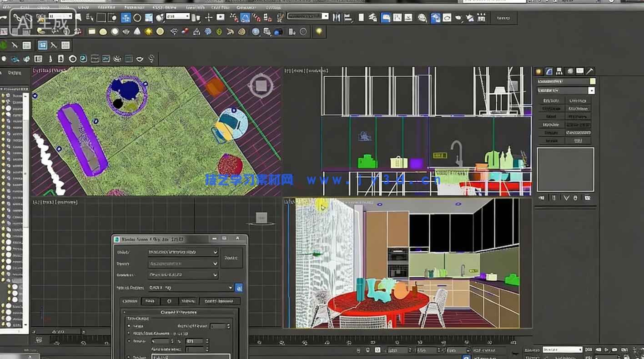
Task: Expand the View to Render preset dropdown
Action: (191, 287)
